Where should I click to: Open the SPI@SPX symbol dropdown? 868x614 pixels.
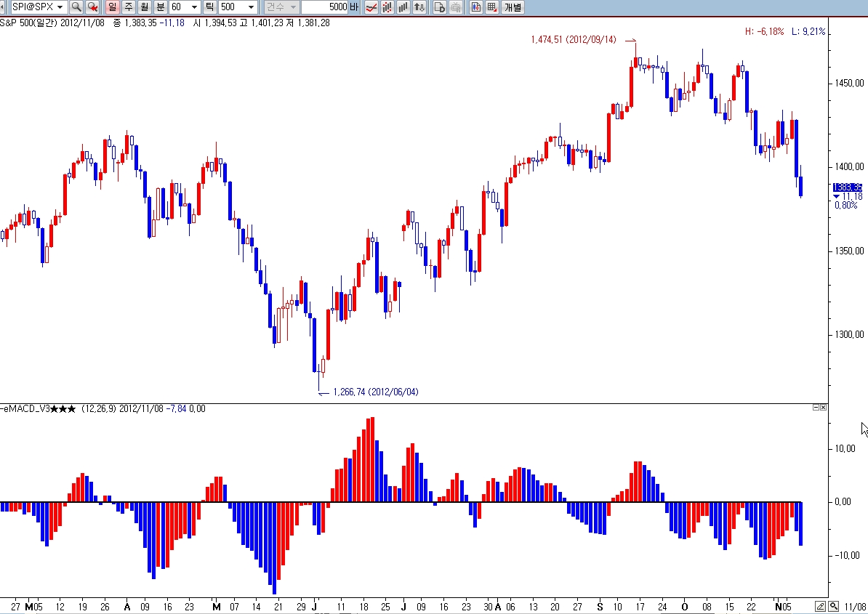pos(59,7)
